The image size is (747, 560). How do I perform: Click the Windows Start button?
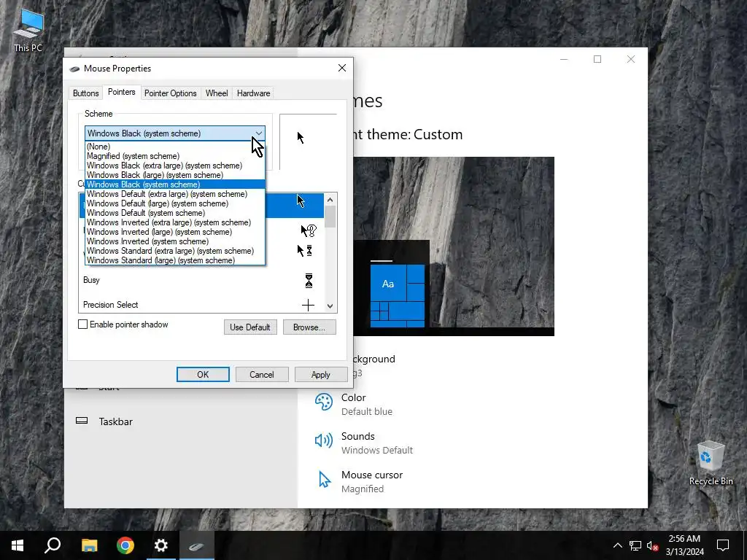(x=18, y=545)
